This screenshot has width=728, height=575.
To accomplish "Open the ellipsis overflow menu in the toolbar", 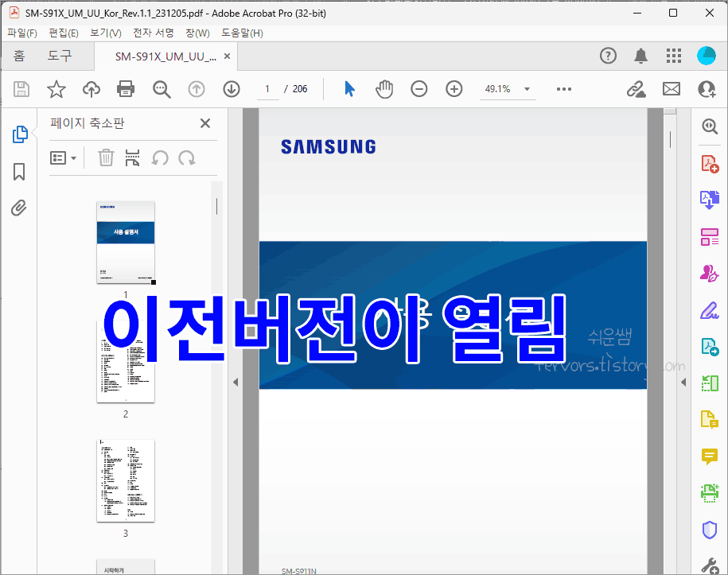I will (x=564, y=89).
